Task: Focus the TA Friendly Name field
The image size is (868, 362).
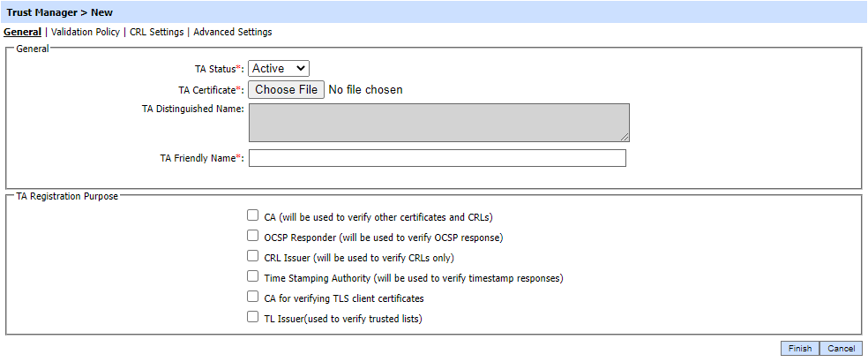Action: point(438,158)
